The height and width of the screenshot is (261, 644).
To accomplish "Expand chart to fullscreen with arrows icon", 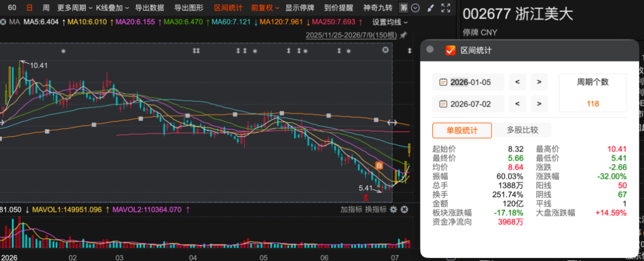I will tap(445, 7).
